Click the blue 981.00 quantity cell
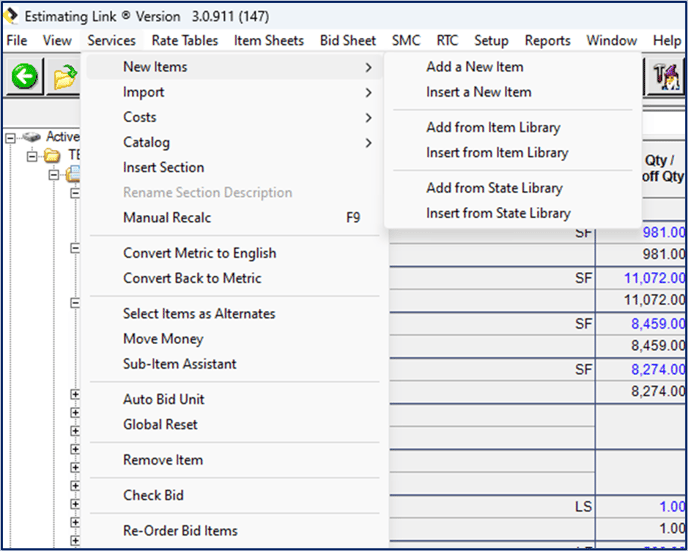The width and height of the screenshot is (688, 551). pyautogui.click(x=642, y=233)
